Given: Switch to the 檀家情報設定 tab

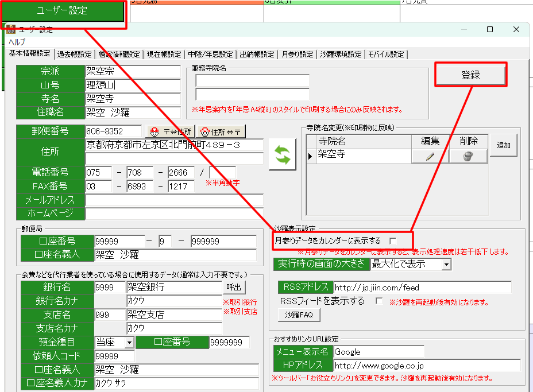Looking at the screenshot, I should click(x=119, y=55).
